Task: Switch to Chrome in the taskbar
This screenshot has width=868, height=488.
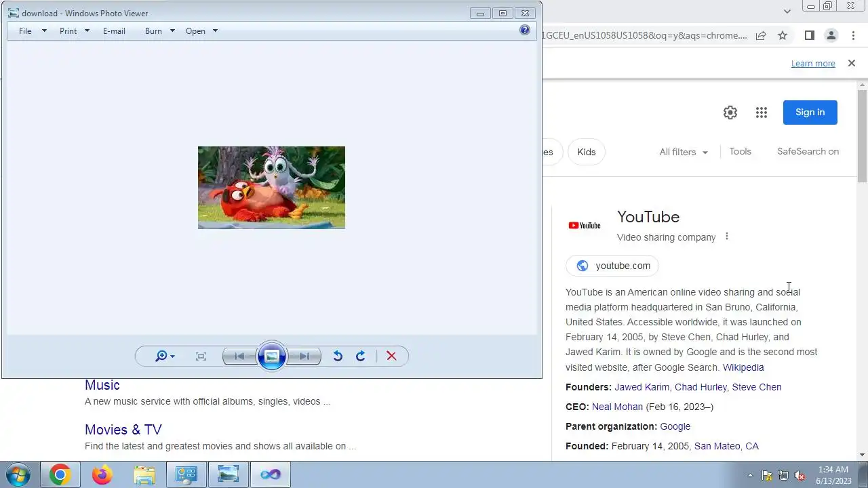Action: 60,474
